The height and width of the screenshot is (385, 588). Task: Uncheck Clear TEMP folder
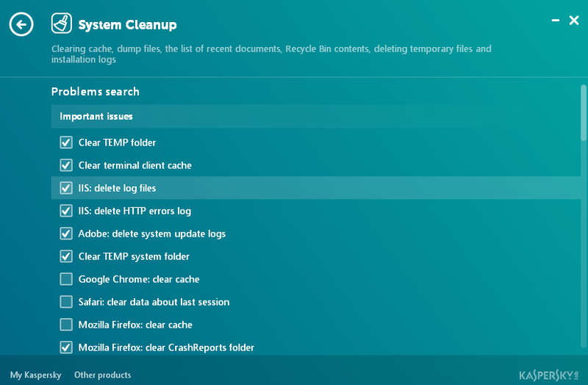66,143
